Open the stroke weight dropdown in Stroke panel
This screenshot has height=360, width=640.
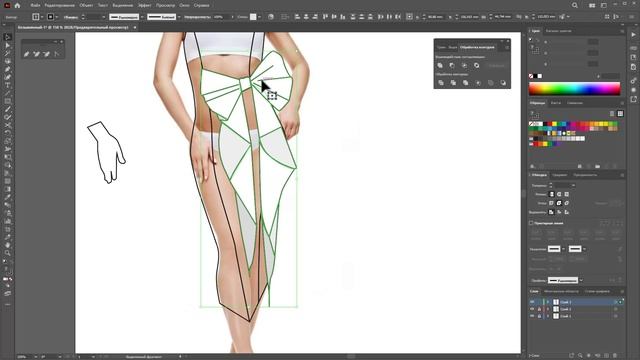573,185
